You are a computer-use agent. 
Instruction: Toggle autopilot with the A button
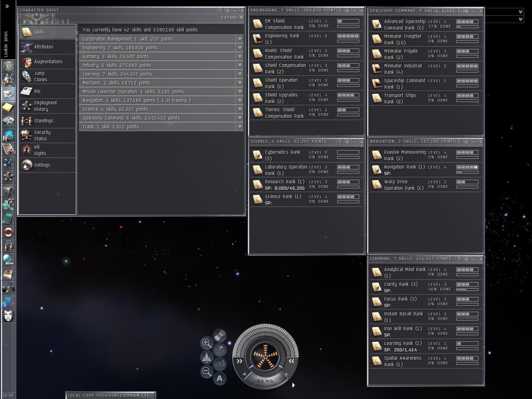(220, 378)
